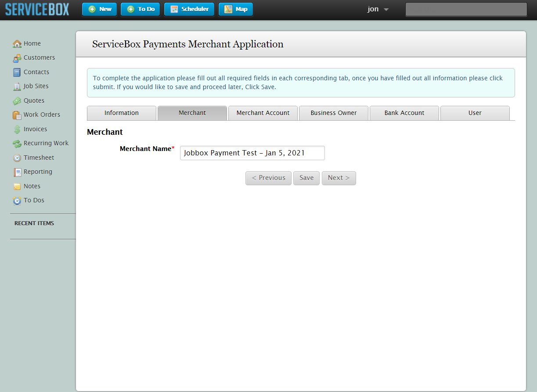This screenshot has width=537, height=392.
Task: Open the Scheduler from top bar
Action: tap(189, 9)
